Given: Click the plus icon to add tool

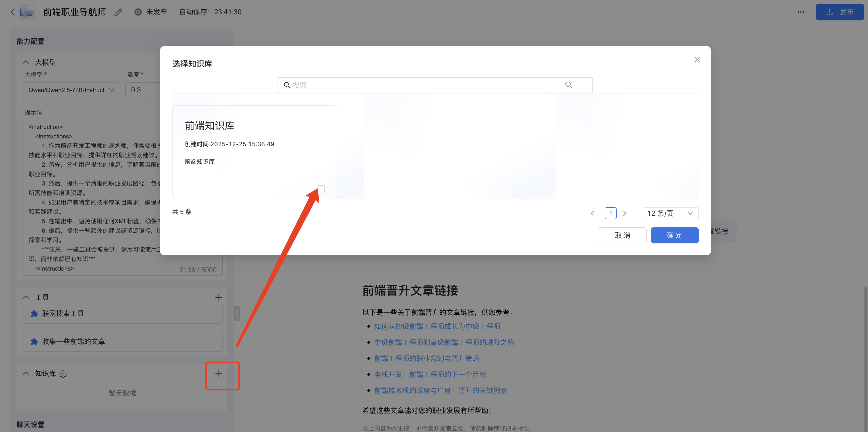Looking at the screenshot, I should [x=218, y=298].
